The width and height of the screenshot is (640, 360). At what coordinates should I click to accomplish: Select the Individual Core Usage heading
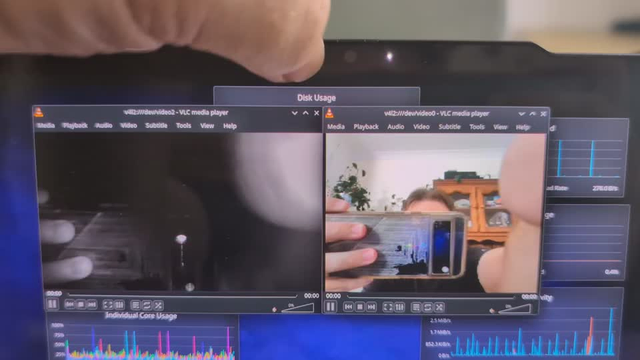[x=141, y=316]
